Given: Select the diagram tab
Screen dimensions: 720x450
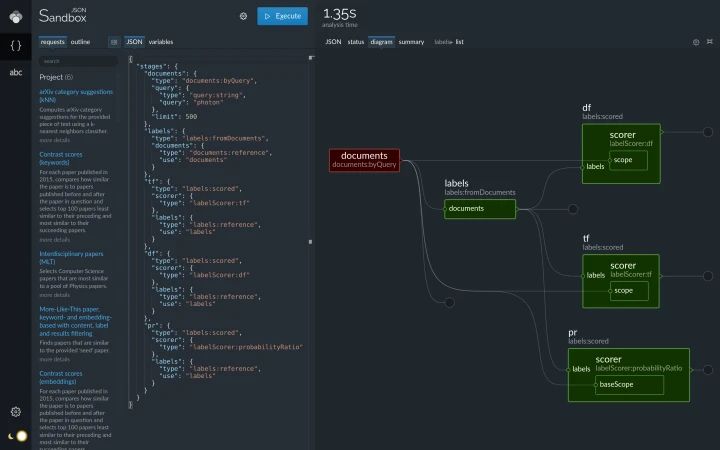Looking at the screenshot, I should [381, 42].
